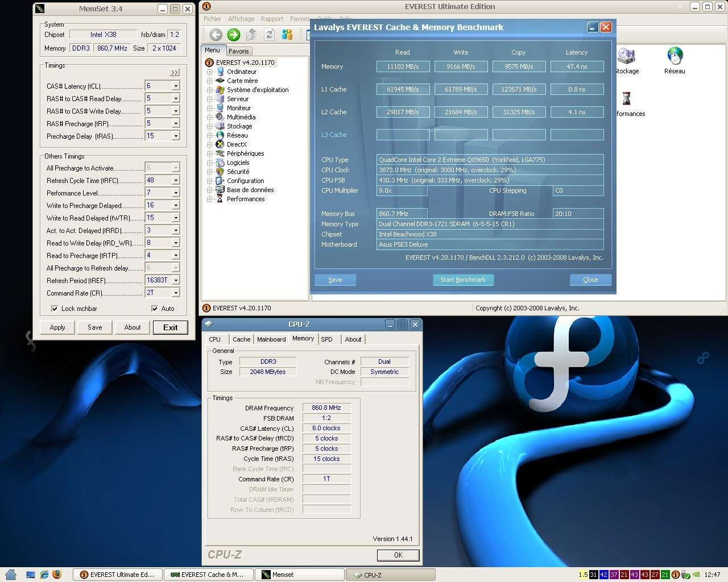
Task: Refresh with the EVEREST toolbar refresh icon
Action: tap(270, 35)
